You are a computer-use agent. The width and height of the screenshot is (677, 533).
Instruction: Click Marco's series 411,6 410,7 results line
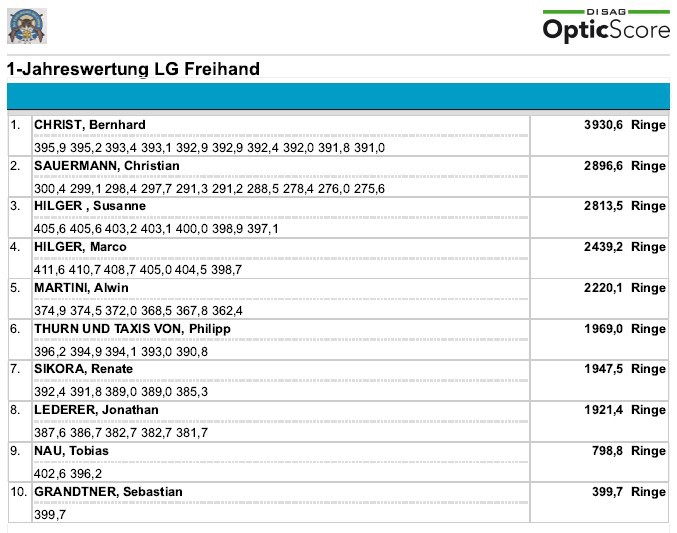(x=138, y=270)
